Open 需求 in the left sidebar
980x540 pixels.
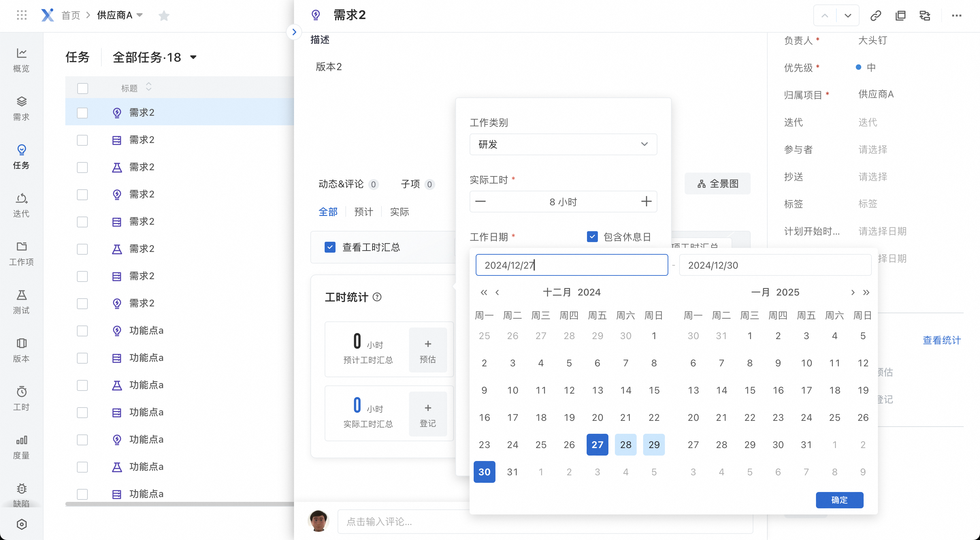(21, 109)
